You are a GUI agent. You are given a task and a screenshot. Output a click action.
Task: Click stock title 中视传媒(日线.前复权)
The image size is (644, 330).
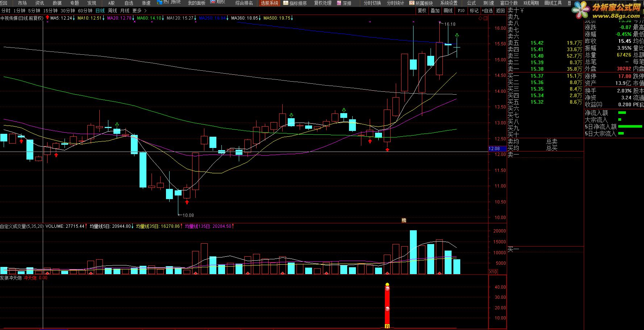(22, 18)
